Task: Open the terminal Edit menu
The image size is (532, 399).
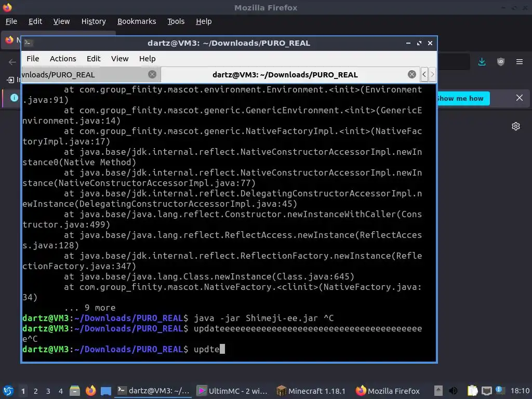Action: tap(94, 59)
